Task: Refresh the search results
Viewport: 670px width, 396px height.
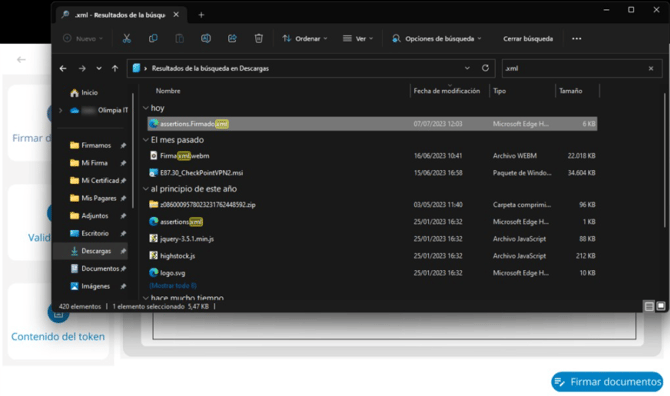Action: tap(485, 68)
